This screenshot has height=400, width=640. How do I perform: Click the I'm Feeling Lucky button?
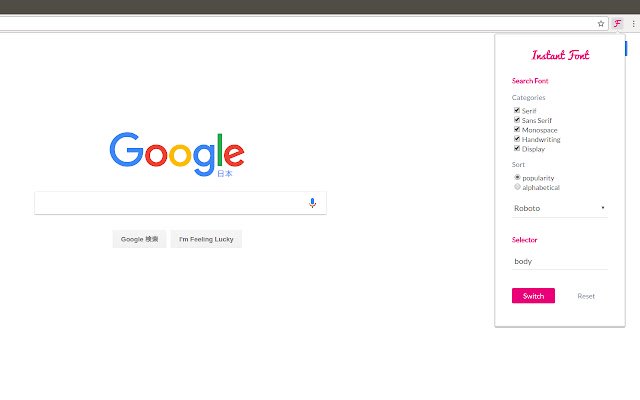(x=206, y=239)
